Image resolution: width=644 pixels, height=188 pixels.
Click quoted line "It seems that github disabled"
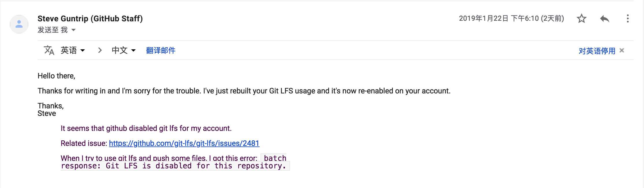click(x=146, y=128)
